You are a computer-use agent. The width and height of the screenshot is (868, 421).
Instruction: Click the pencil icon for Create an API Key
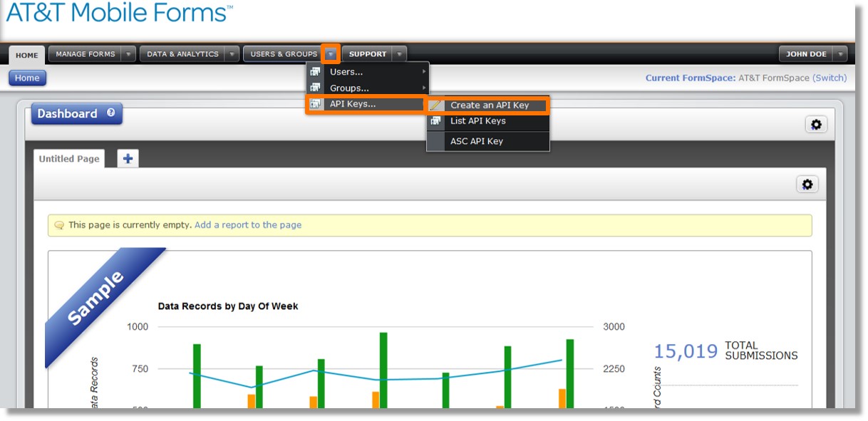pyautogui.click(x=436, y=105)
